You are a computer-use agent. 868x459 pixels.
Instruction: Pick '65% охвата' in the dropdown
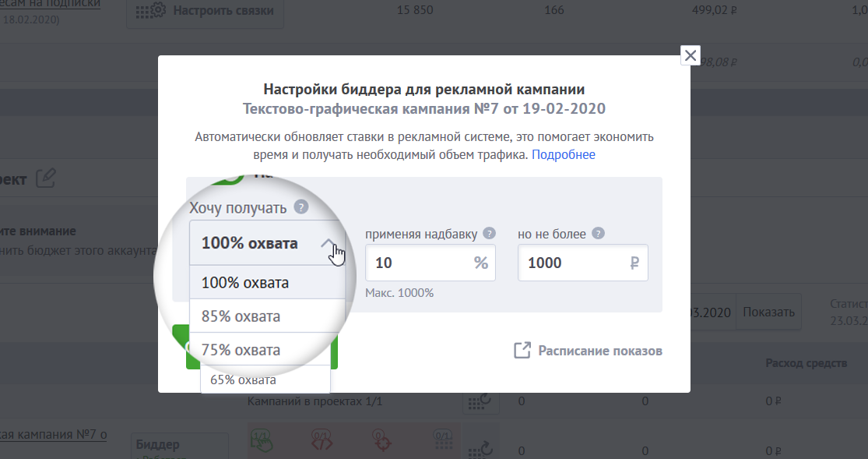(243, 380)
